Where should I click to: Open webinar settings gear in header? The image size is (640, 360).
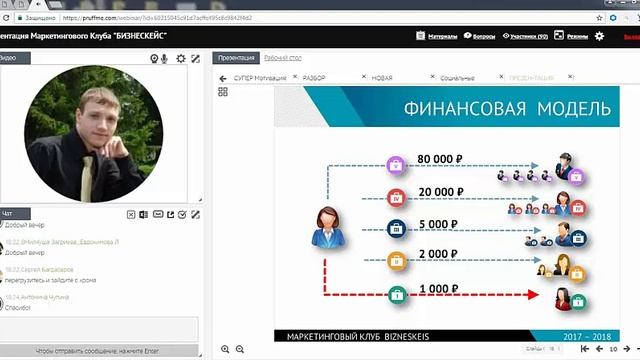click(x=599, y=36)
